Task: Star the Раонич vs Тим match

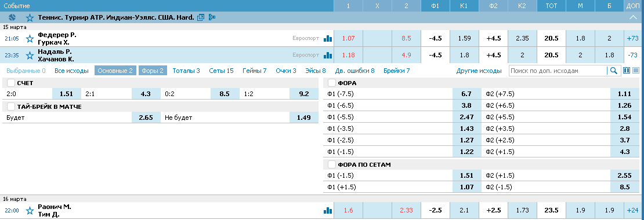Action: [x=30, y=211]
